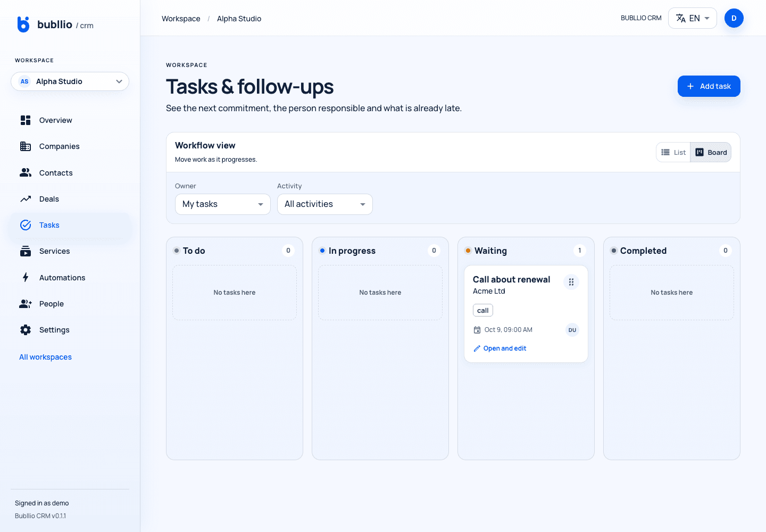Click the Alpha Studio breadcrumb
Viewport: 766px width, 532px height.
pos(239,19)
